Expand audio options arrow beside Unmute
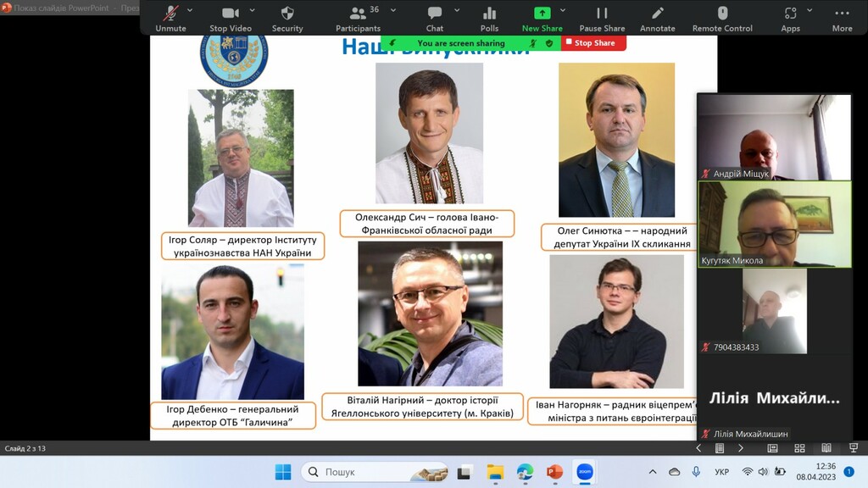868x488 pixels. 190,11
